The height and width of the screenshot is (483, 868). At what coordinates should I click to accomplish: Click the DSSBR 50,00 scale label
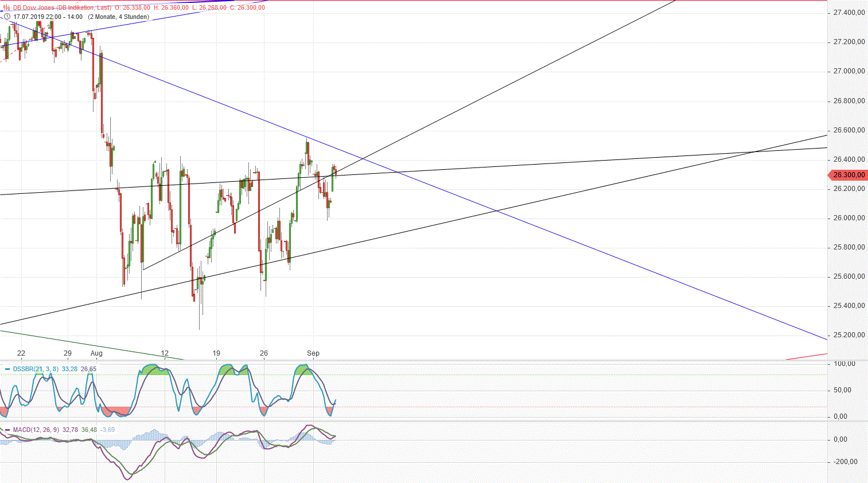[x=843, y=390]
